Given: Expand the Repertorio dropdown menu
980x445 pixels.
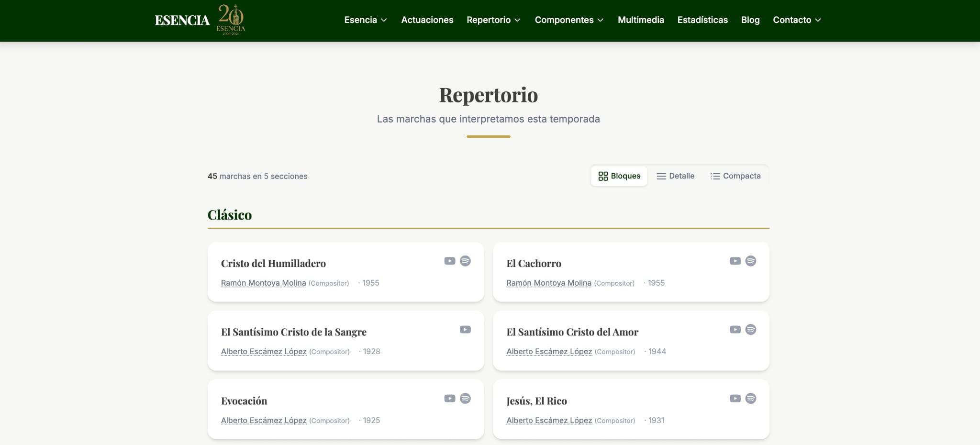Looking at the screenshot, I should 493,20.
